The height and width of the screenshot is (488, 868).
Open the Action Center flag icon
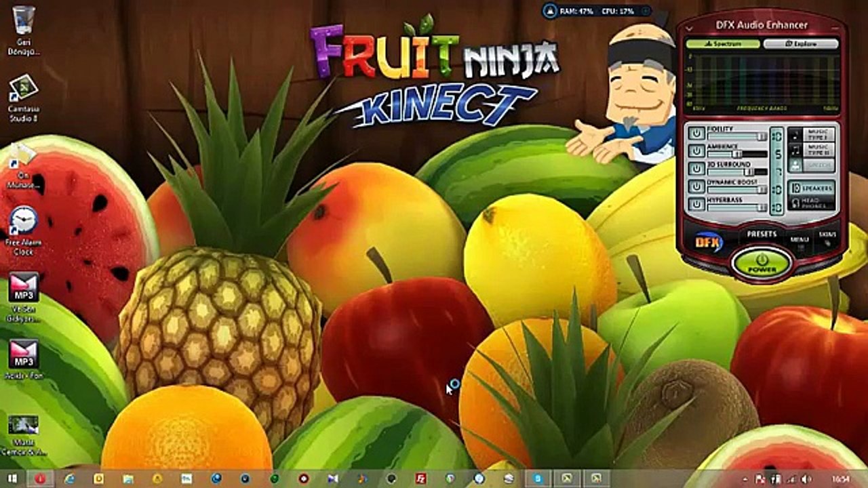[761, 479]
